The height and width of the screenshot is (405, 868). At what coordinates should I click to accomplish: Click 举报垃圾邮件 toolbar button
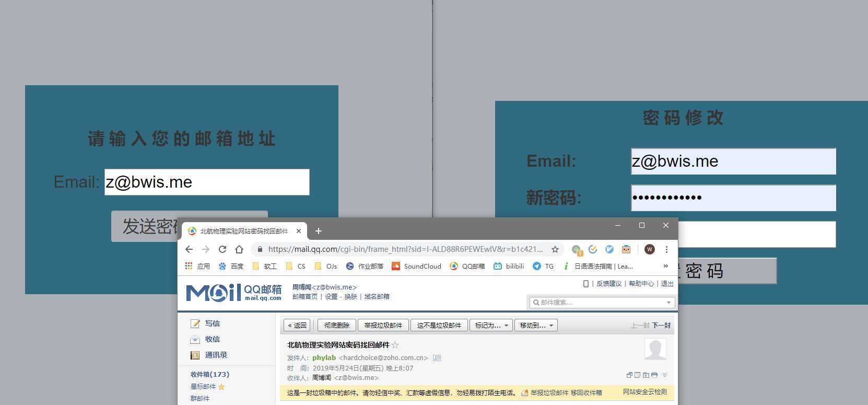383,325
